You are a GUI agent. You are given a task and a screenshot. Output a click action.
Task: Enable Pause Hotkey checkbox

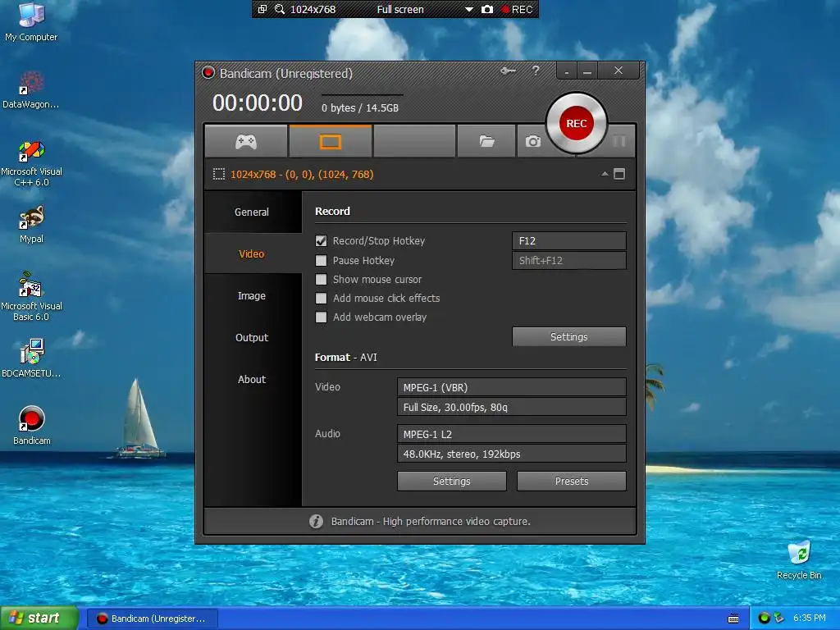pos(321,260)
